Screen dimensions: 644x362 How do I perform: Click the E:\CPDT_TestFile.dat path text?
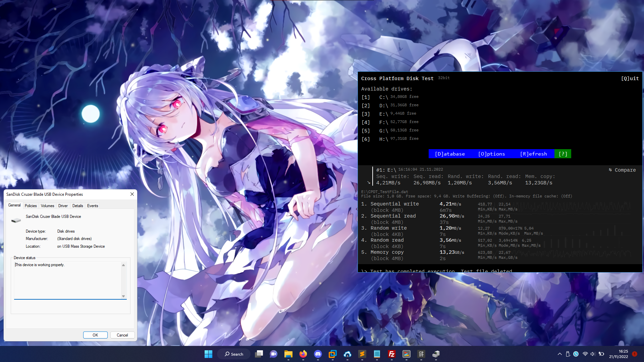[385, 192]
